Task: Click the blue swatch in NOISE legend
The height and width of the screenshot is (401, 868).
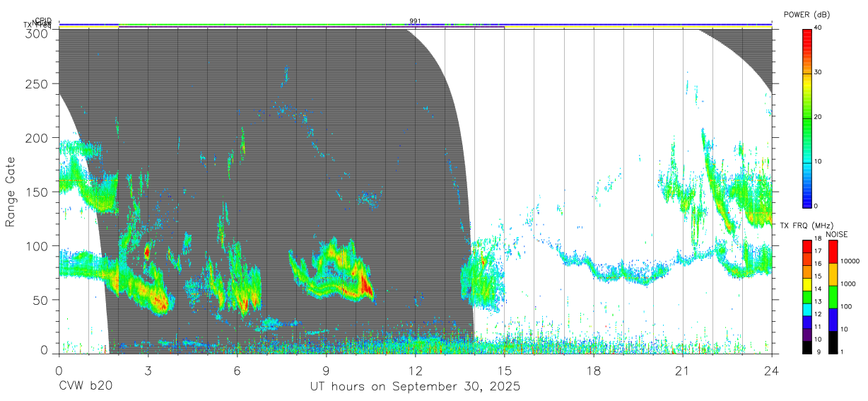Action: 833,319
